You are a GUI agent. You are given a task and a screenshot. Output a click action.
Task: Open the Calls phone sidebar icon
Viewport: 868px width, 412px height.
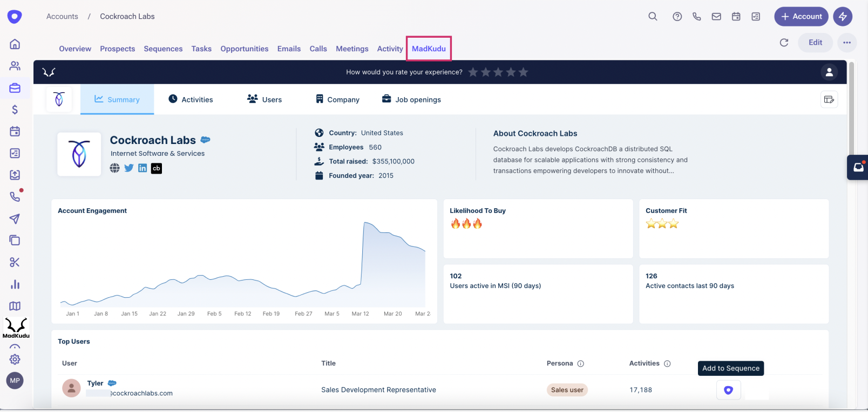coord(15,197)
